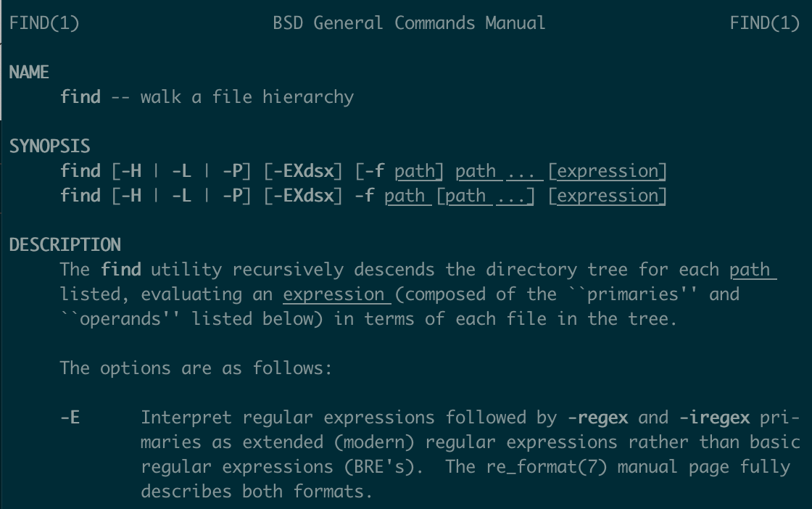Click underlined expression in second synopsis line

click(608, 196)
